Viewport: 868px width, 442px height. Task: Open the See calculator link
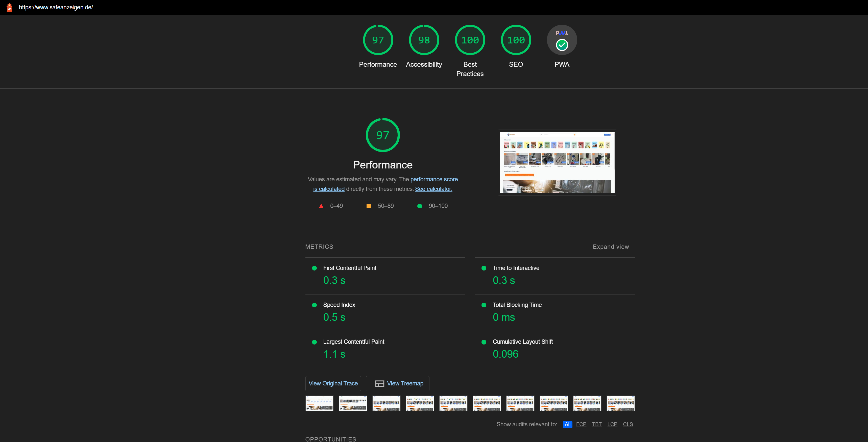(x=433, y=189)
